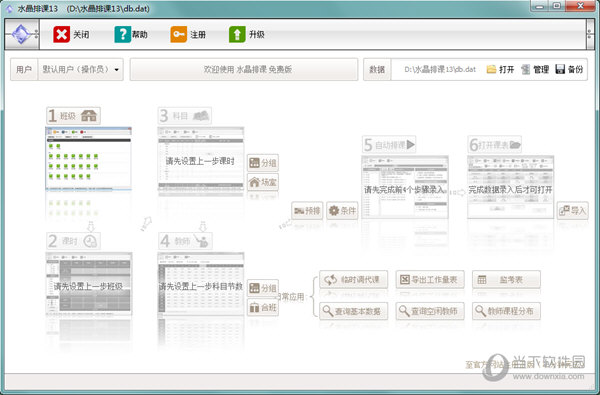This screenshot has width=600, height=395.
Task: Click the orange 注册 register key icon
Action: tap(178, 34)
